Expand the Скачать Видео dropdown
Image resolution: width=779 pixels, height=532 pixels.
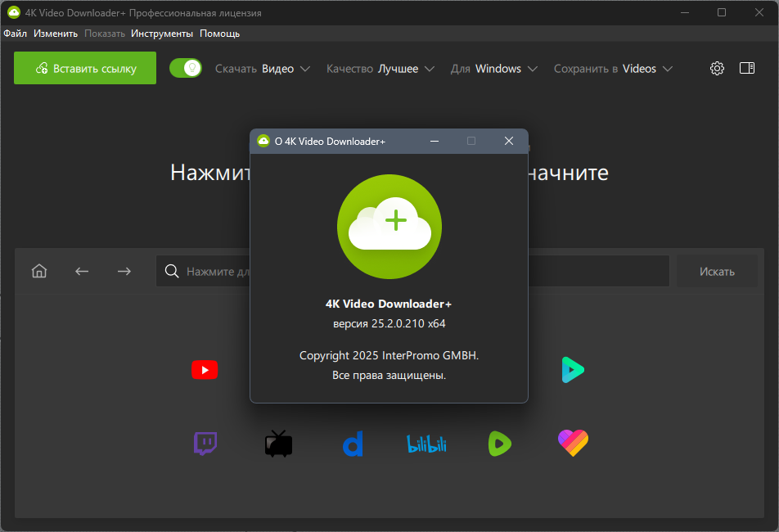[263, 69]
